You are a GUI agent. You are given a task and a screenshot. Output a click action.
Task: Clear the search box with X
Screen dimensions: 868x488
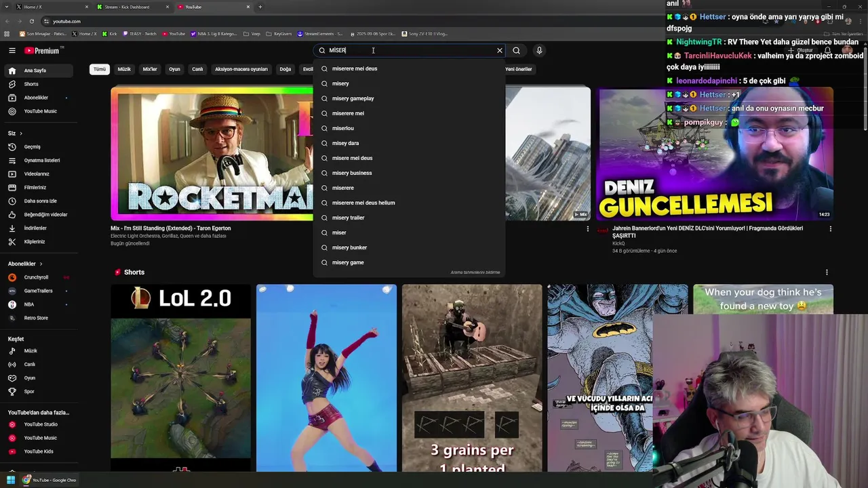500,50
